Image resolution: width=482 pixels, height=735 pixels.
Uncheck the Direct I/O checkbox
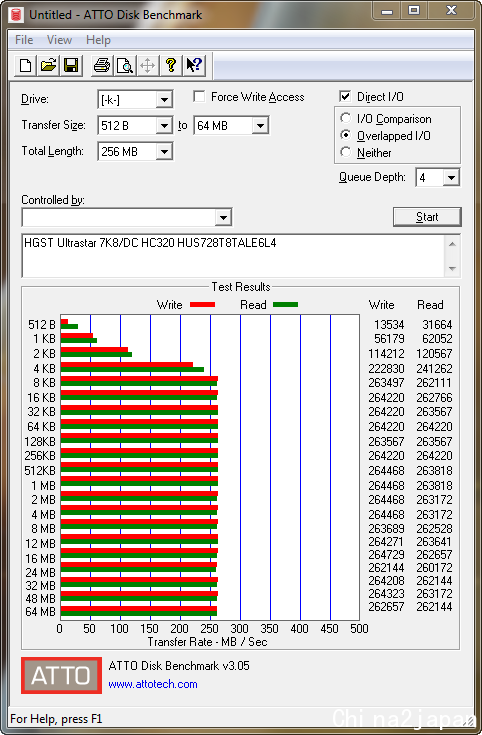[345, 97]
